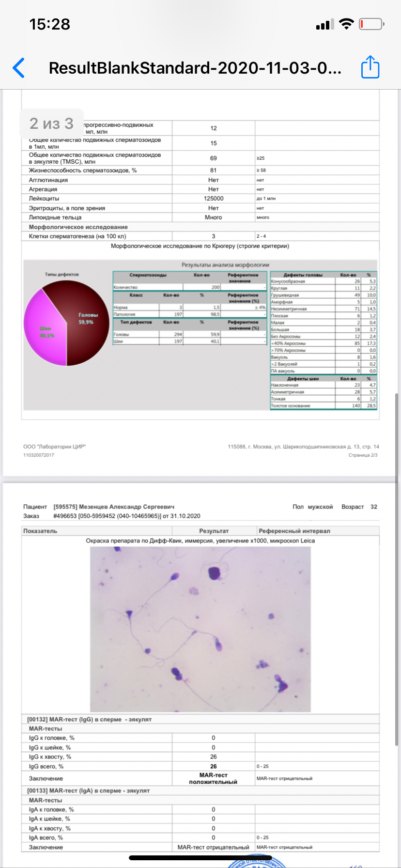
Task: Tap the ResultBlankStandard document title
Action: pos(195,68)
